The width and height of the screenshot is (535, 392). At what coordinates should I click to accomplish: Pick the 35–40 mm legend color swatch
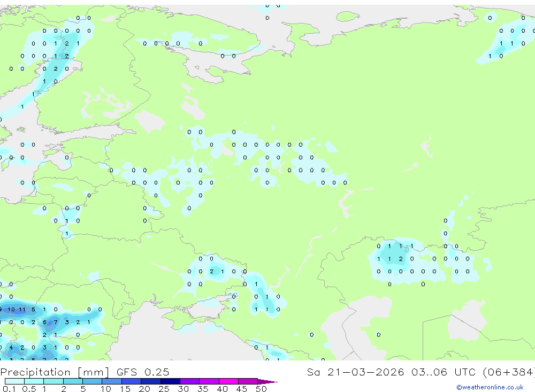pyautogui.click(x=209, y=381)
